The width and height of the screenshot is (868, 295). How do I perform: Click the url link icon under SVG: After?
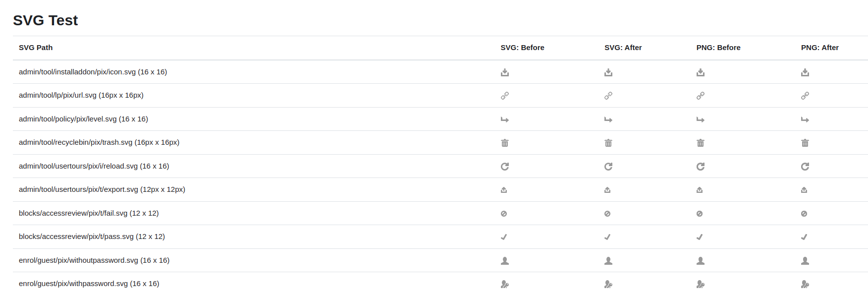coord(608,96)
